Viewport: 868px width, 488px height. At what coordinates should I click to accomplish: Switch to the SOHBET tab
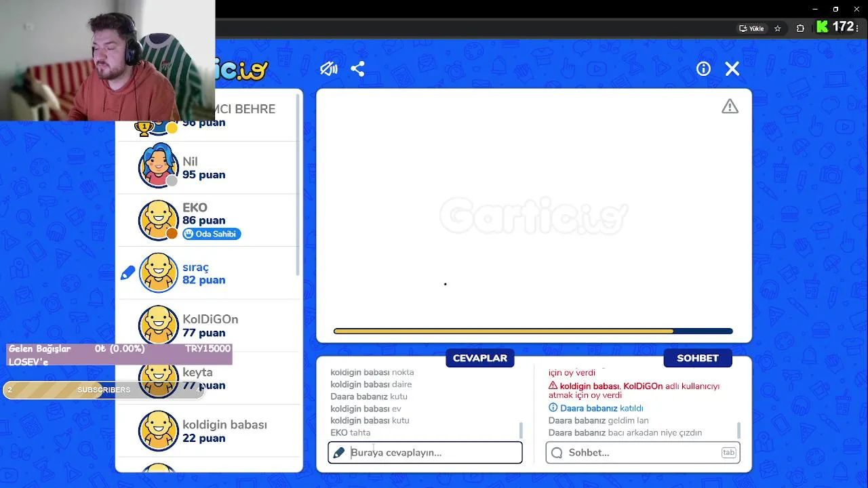pyautogui.click(x=698, y=358)
